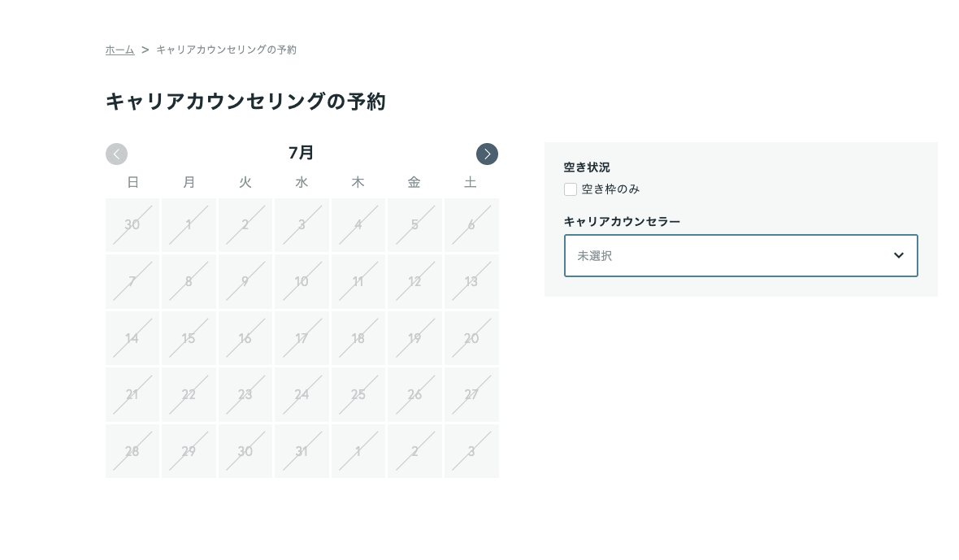
Task: Select July 15 on the calendar
Action: 189,338
